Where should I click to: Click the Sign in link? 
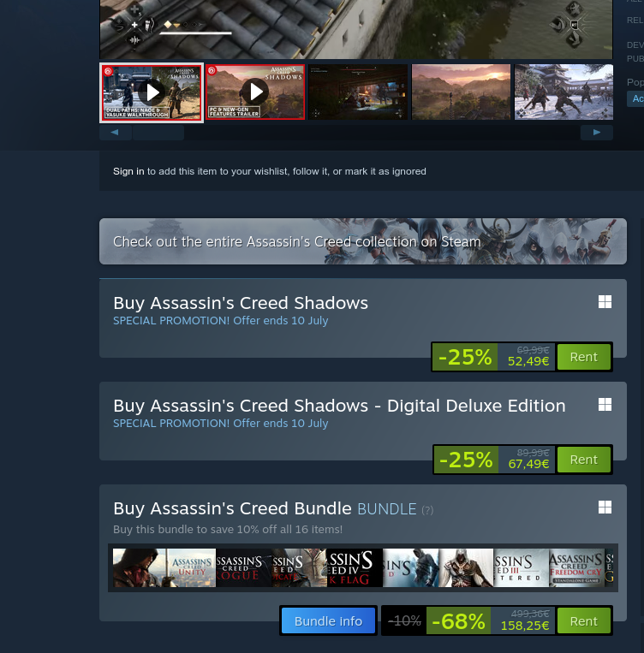coord(128,171)
